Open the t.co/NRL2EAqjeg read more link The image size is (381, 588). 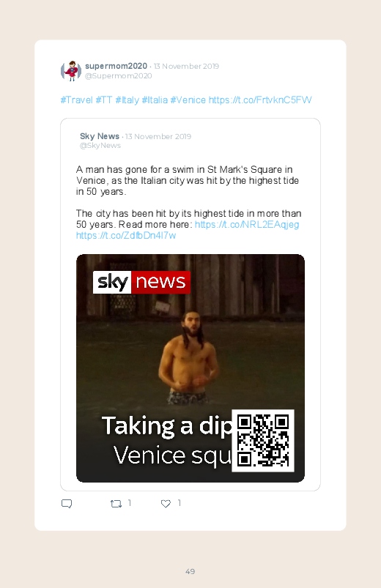coord(247,225)
